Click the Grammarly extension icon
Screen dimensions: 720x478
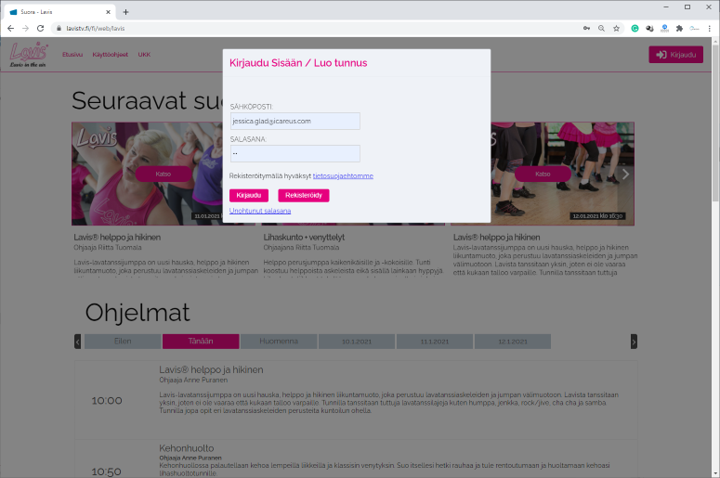point(635,28)
